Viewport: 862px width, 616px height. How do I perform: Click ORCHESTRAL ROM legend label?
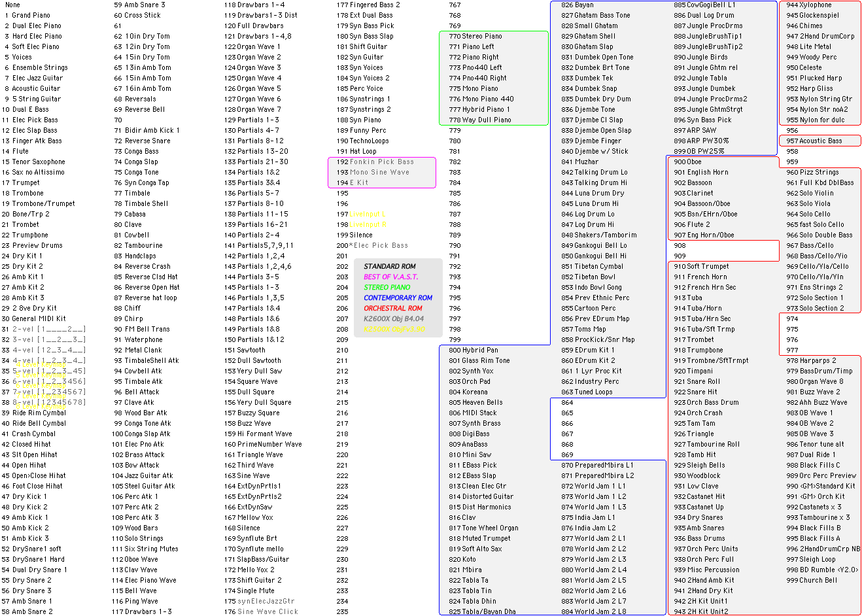[x=393, y=308]
